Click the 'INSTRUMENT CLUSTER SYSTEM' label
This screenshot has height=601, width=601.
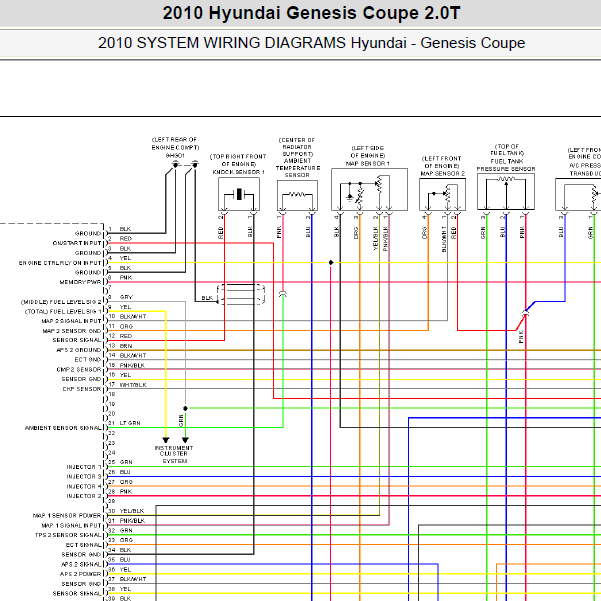(x=174, y=454)
